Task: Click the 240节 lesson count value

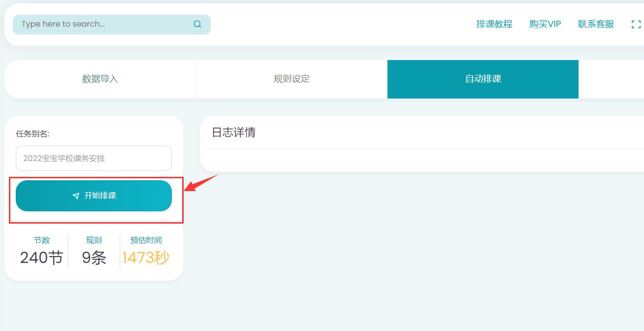Action: pyautogui.click(x=42, y=258)
